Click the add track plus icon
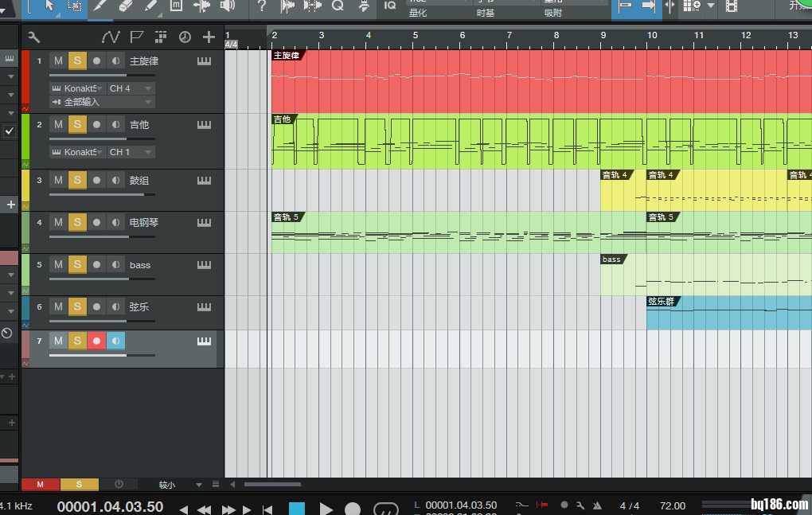This screenshot has height=515, width=812. (209, 37)
